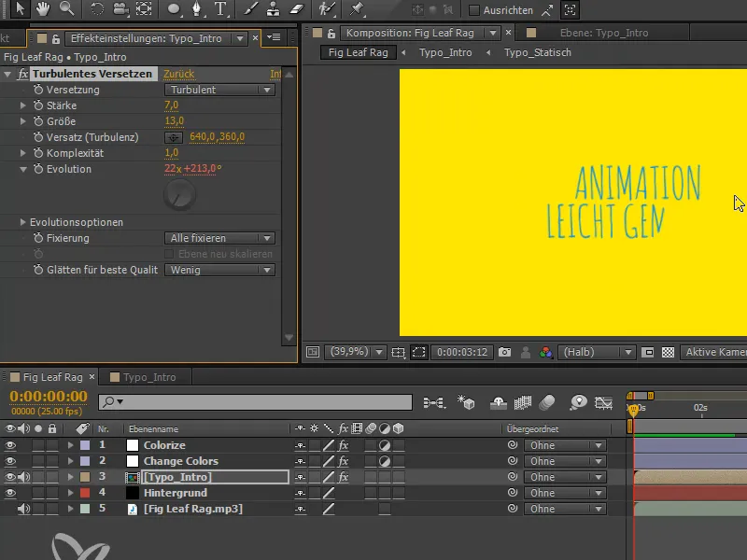Toggle the Evolution stopwatch

pyautogui.click(x=38, y=169)
